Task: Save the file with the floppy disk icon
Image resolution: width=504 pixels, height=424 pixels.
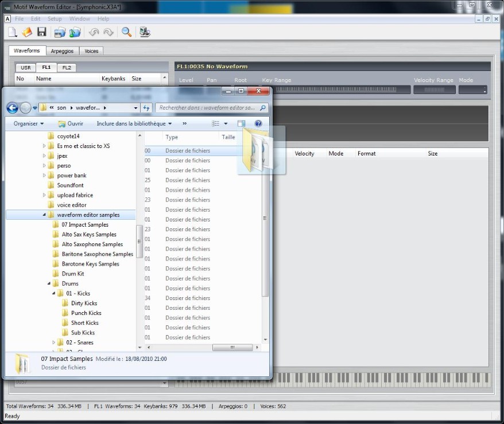Action: click(x=42, y=32)
